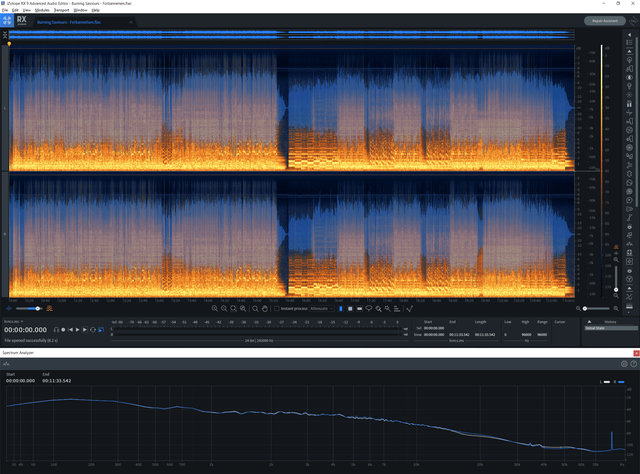640x474 pixels.
Task: Select the Magic Wand tool
Action: (387, 309)
